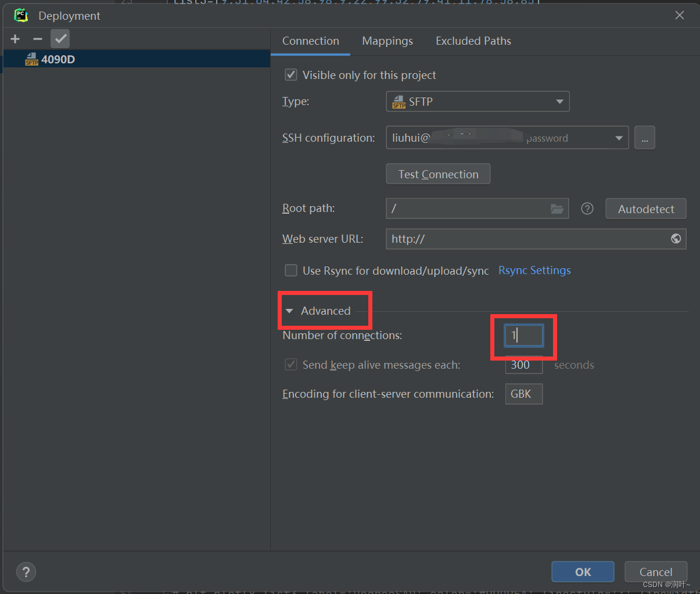This screenshot has width=700, height=594.
Task: Enable Use Rsync for download/upload/sync
Action: click(x=290, y=270)
